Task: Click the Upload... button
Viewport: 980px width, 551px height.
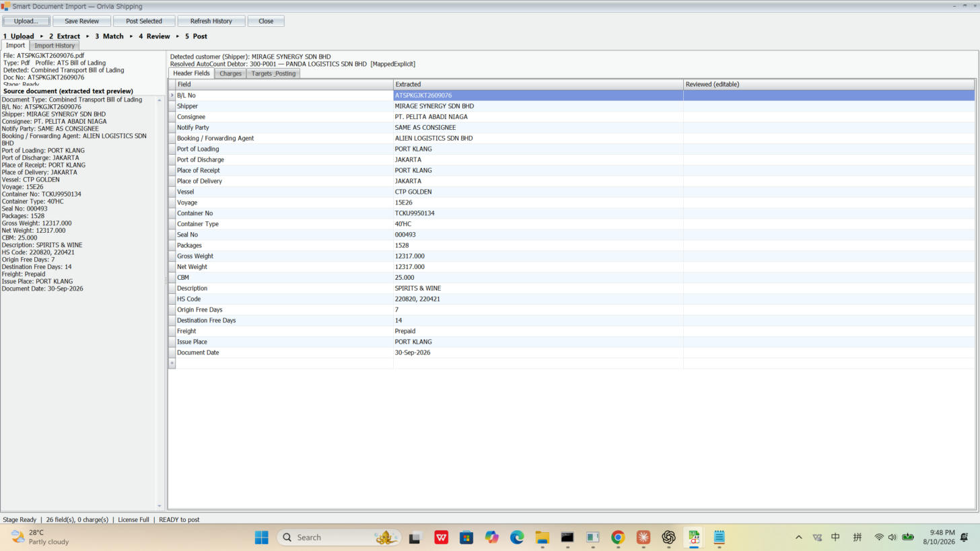Action: (26, 21)
